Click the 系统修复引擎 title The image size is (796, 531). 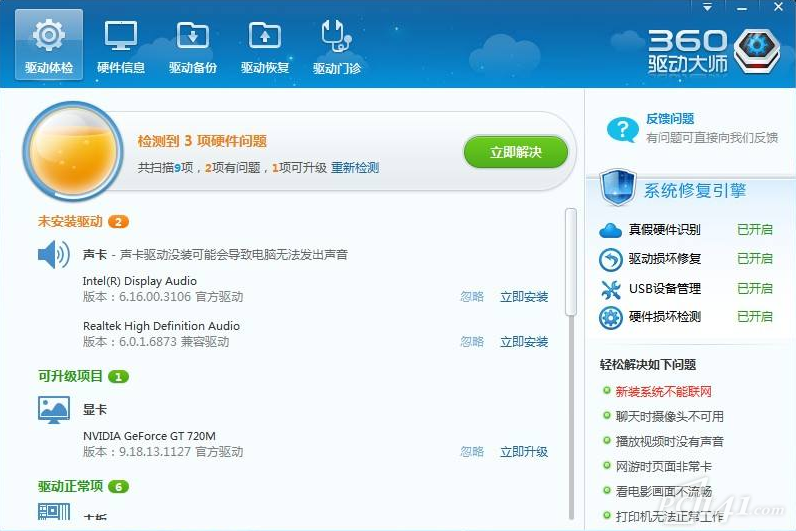(x=695, y=191)
